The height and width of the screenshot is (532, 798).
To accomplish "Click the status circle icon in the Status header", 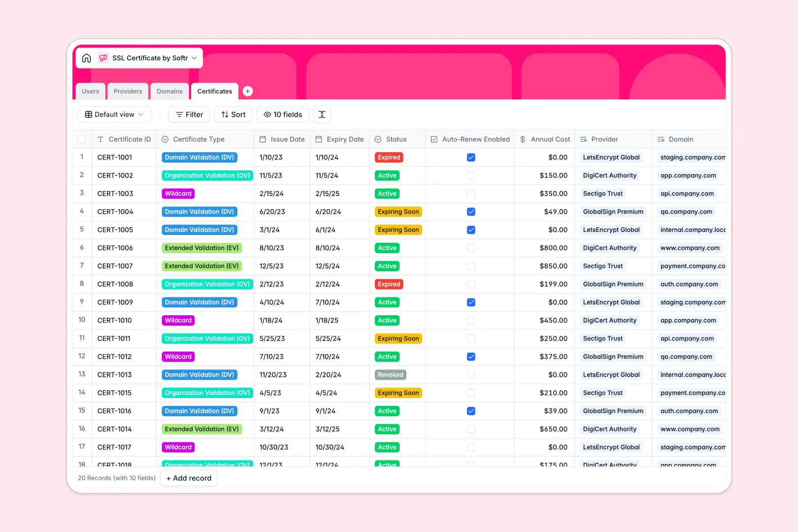I will point(378,139).
